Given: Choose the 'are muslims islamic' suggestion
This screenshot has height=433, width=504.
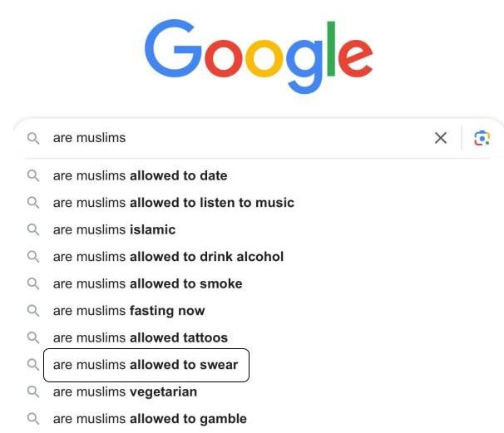Looking at the screenshot, I should click(x=114, y=229).
